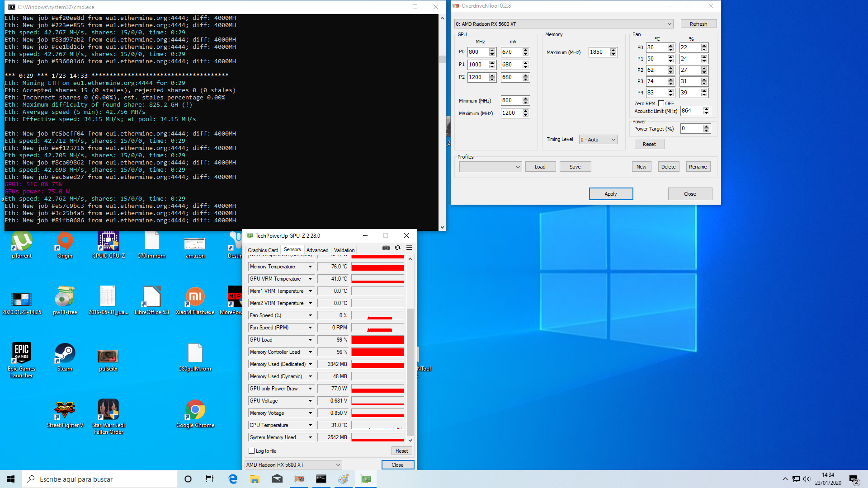Screen dimensions: 868x488
Task: Click the GPU P0 MHz input field
Action: [478, 52]
